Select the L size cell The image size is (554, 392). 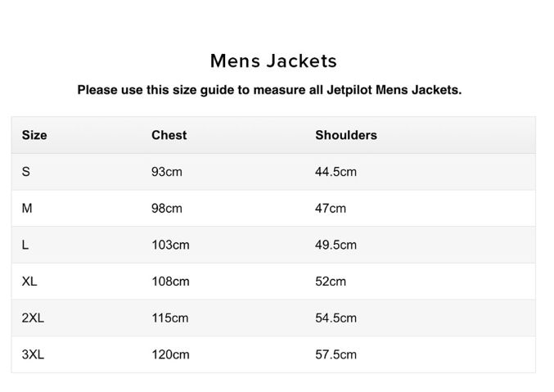click(25, 245)
